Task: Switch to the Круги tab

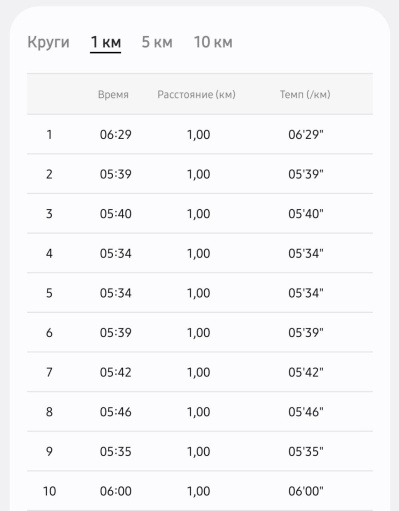Action: point(48,42)
